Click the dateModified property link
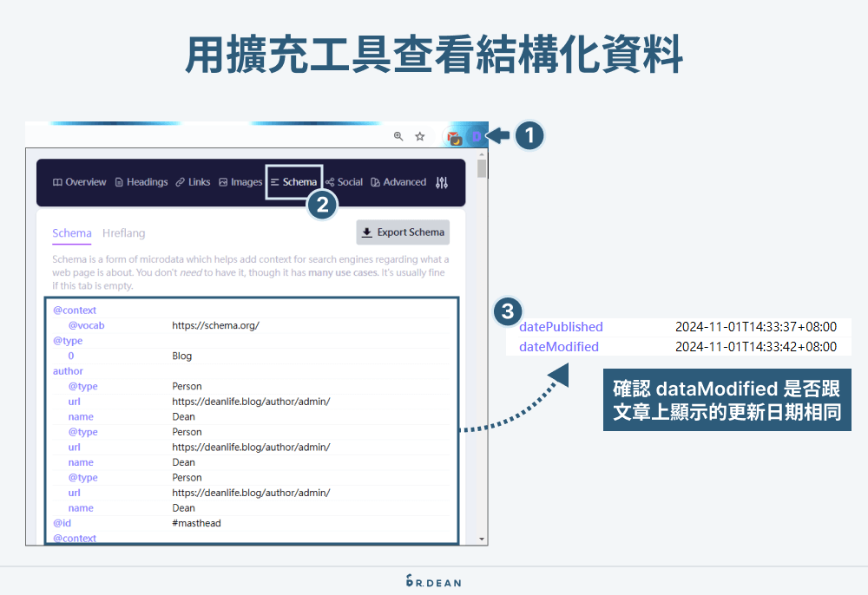 tap(561, 346)
